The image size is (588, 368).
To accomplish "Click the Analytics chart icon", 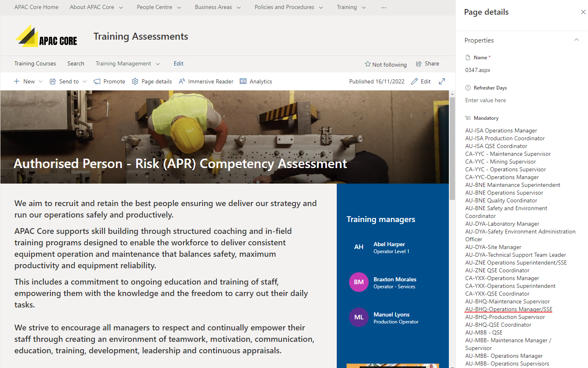I will pyautogui.click(x=243, y=81).
